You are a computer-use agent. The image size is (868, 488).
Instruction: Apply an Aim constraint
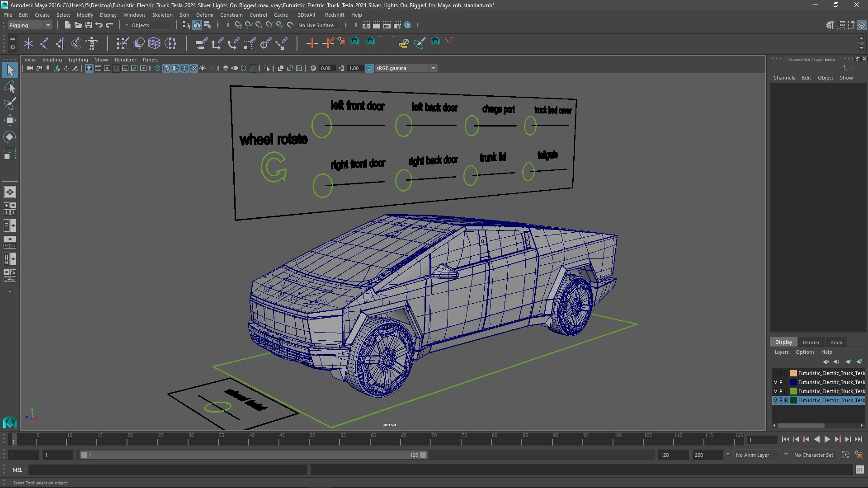pyautogui.click(x=265, y=43)
